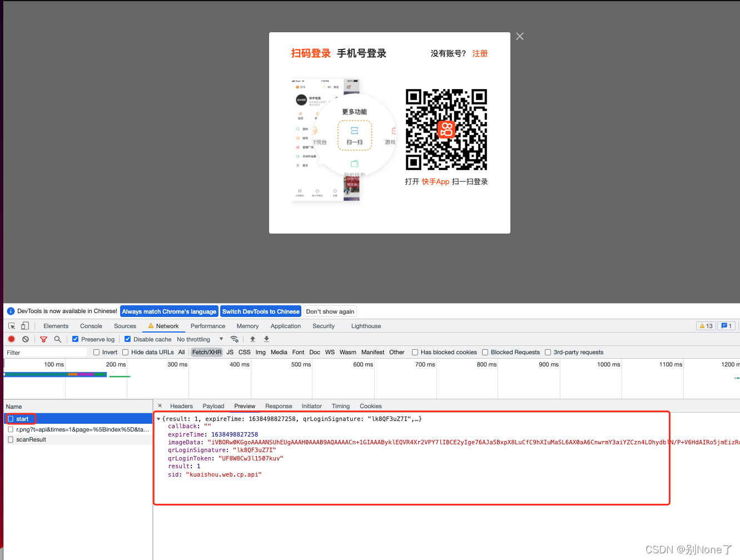
Task: Open the Lighthouse tab
Action: coord(366,326)
